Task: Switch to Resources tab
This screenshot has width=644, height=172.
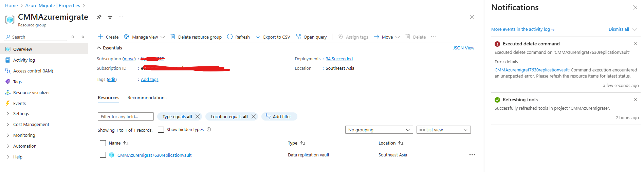Action: tap(109, 98)
